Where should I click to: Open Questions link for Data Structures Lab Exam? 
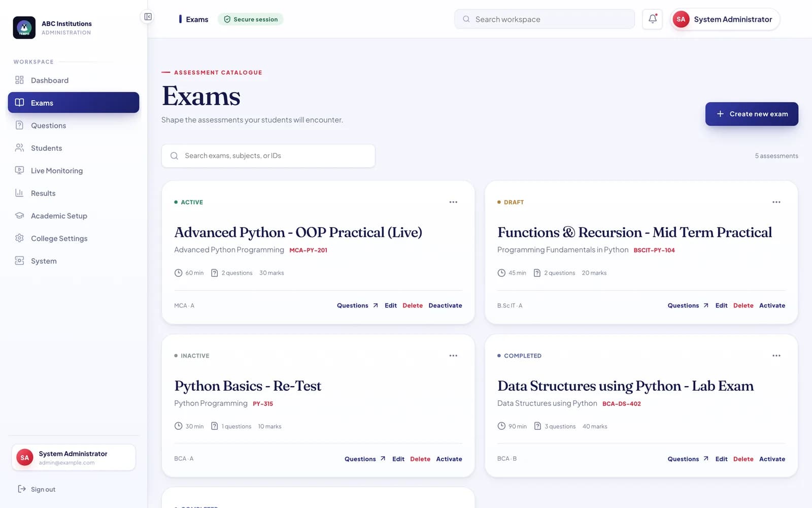tap(688, 459)
